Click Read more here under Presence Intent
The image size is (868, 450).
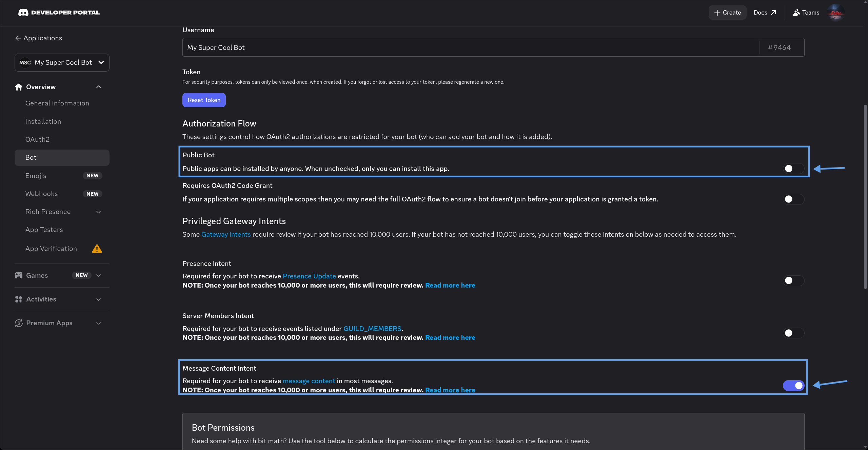coord(450,285)
